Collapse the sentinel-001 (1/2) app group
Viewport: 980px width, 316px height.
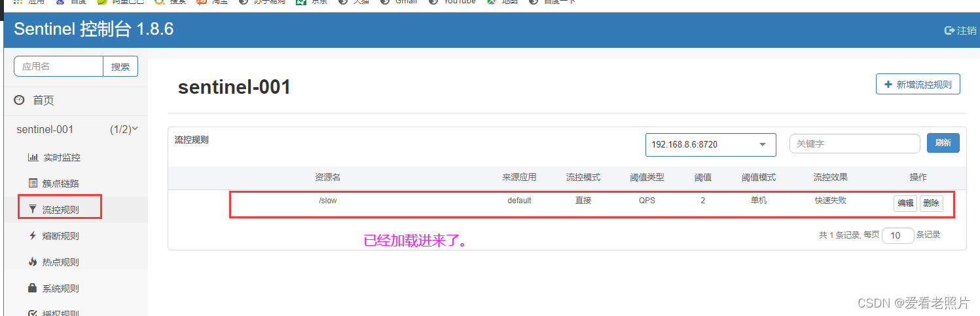[x=77, y=130]
